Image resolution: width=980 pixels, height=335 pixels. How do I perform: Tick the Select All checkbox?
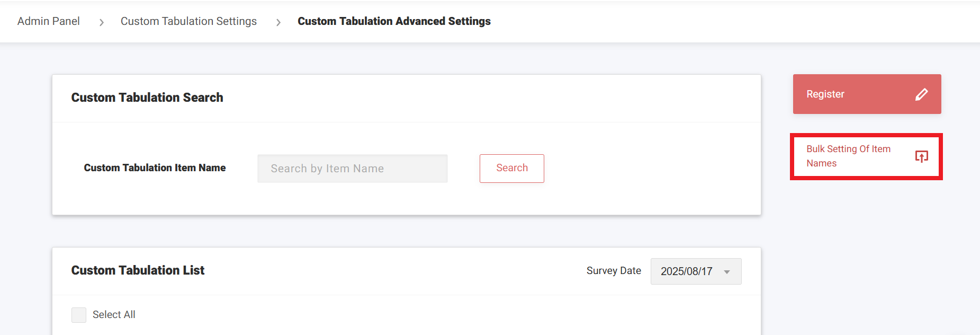[79, 315]
